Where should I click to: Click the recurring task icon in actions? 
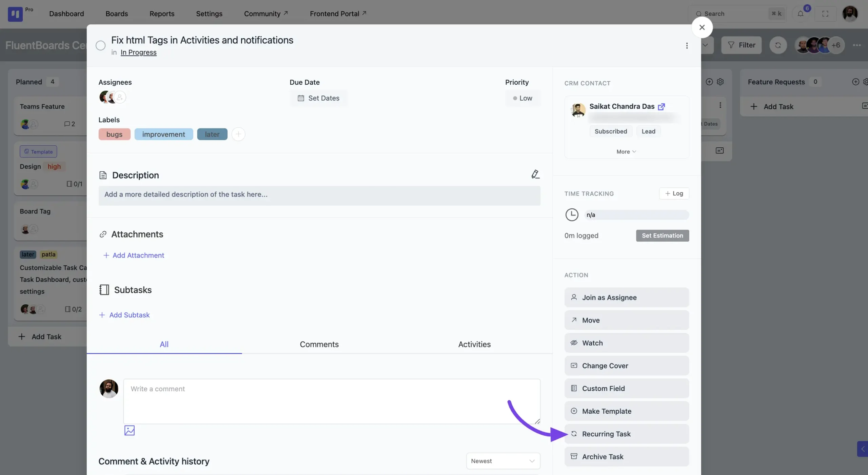[x=574, y=434]
